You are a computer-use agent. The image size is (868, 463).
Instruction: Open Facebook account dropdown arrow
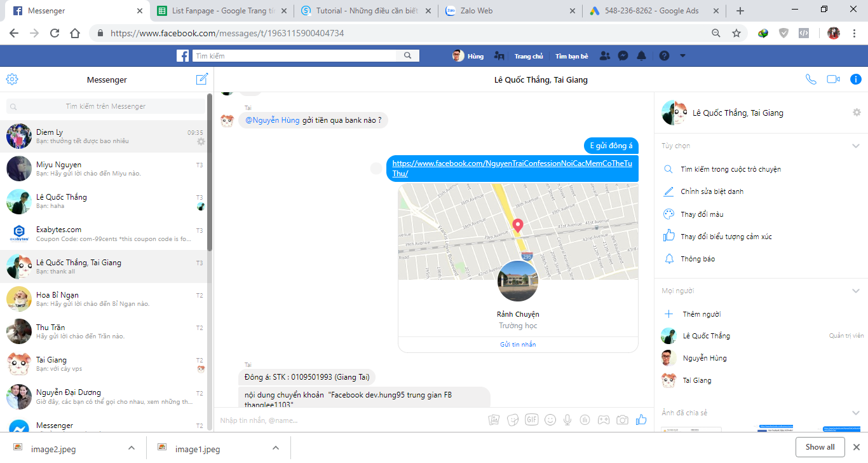pyautogui.click(x=682, y=56)
